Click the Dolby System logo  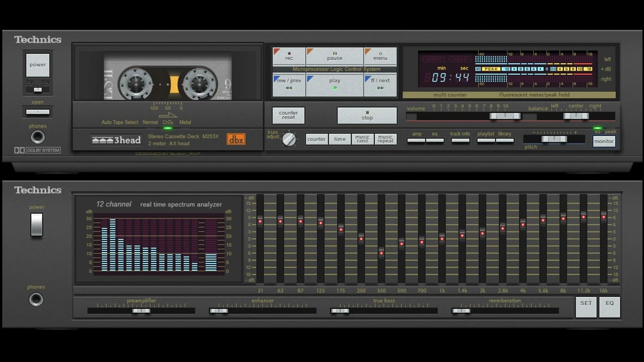(x=37, y=150)
